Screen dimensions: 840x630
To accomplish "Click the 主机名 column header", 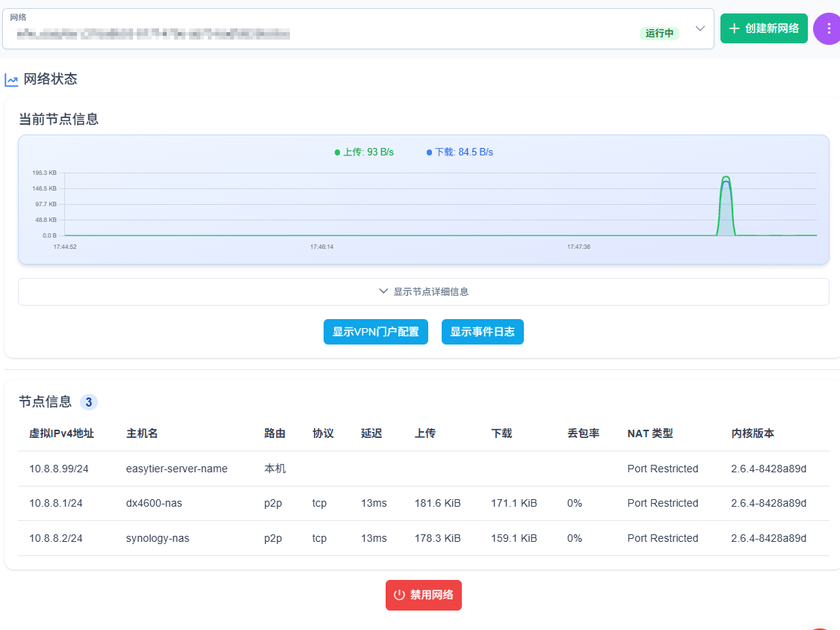I will [x=142, y=433].
